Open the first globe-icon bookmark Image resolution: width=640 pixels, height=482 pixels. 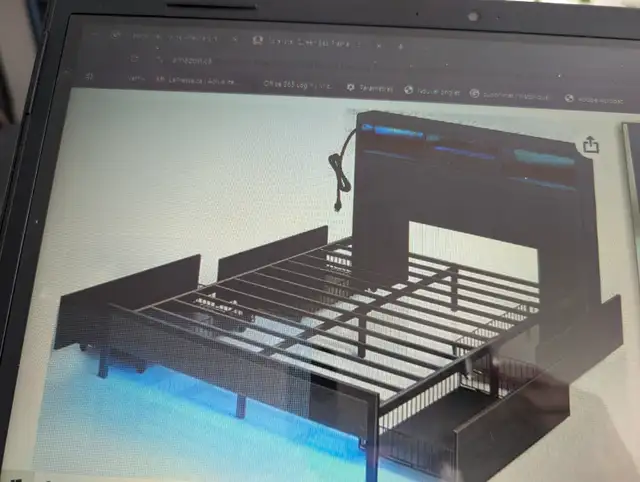point(372,88)
